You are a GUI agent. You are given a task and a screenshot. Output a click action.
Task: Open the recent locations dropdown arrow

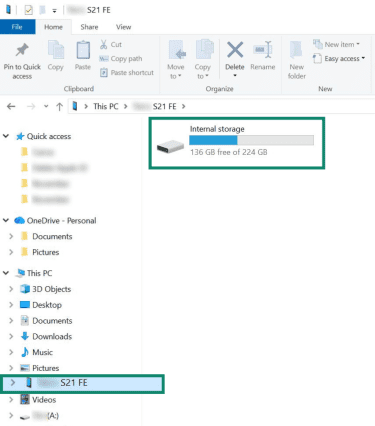[x=46, y=107]
